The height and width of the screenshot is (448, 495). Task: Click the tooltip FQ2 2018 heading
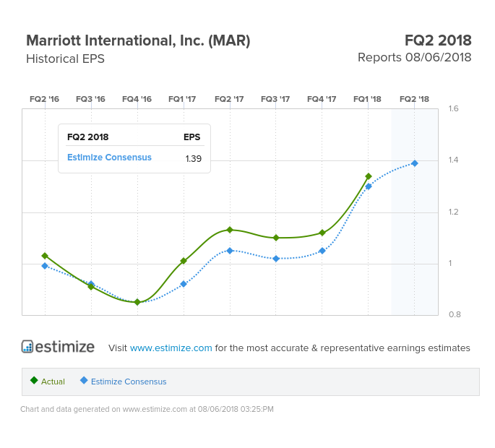87,137
